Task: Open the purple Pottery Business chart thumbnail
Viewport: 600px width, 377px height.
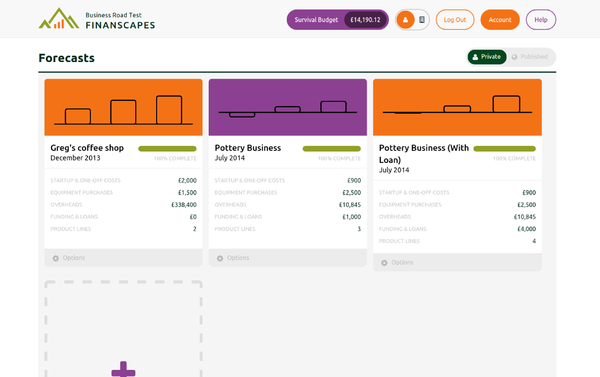Action: coord(288,107)
